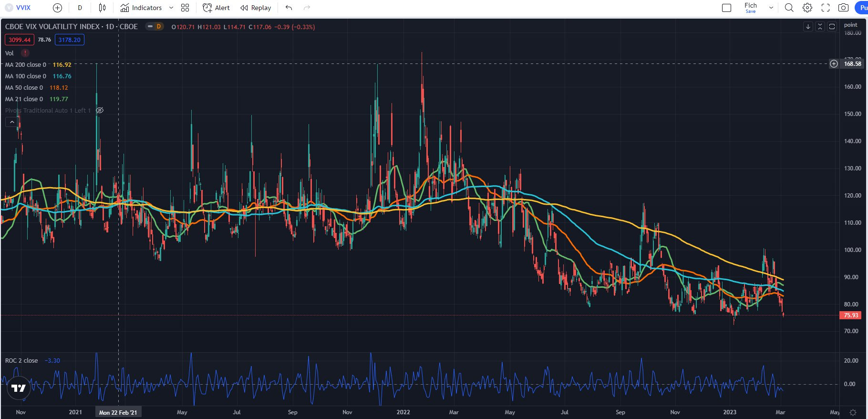Click the 100.00 level on price axis
The image size is (868, 419).
(x=852, y=250)
